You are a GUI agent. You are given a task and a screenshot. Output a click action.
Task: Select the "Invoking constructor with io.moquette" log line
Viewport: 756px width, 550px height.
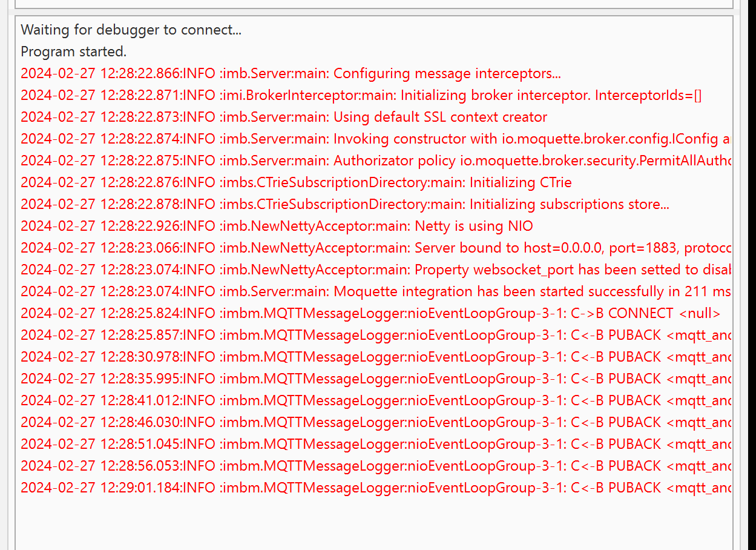tap(375, 139)
